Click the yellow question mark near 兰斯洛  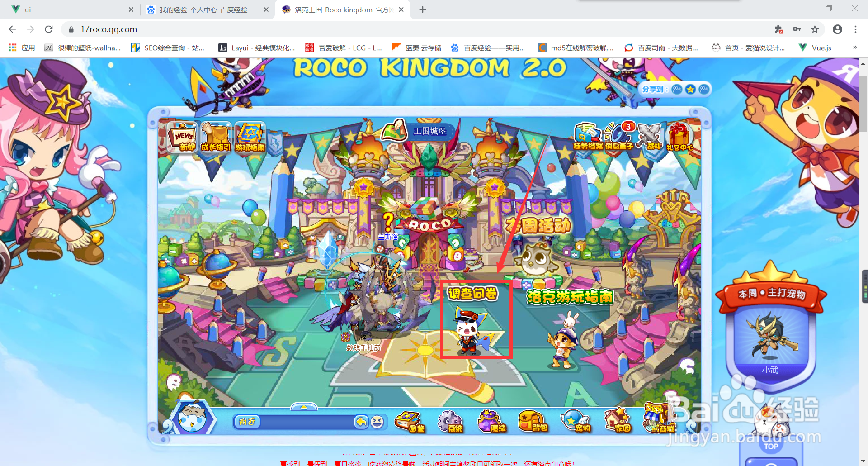click(x=388, y=222)
